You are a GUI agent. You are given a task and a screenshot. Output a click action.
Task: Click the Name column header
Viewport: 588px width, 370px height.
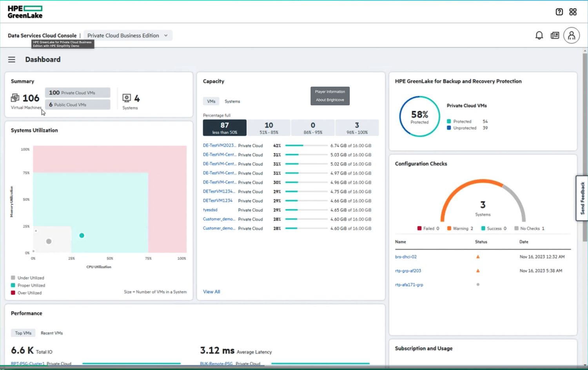coord(401,242)
